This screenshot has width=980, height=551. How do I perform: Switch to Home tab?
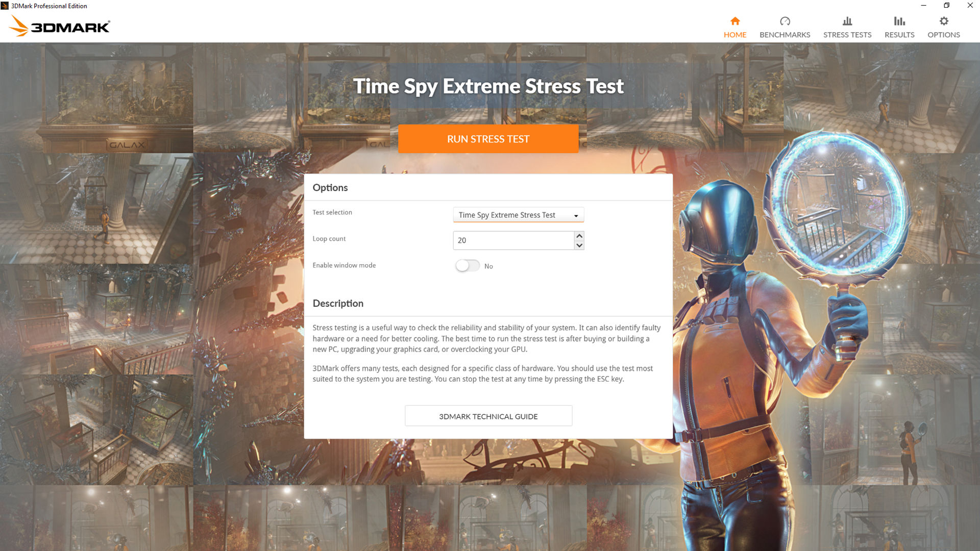[x=735, y=26]
